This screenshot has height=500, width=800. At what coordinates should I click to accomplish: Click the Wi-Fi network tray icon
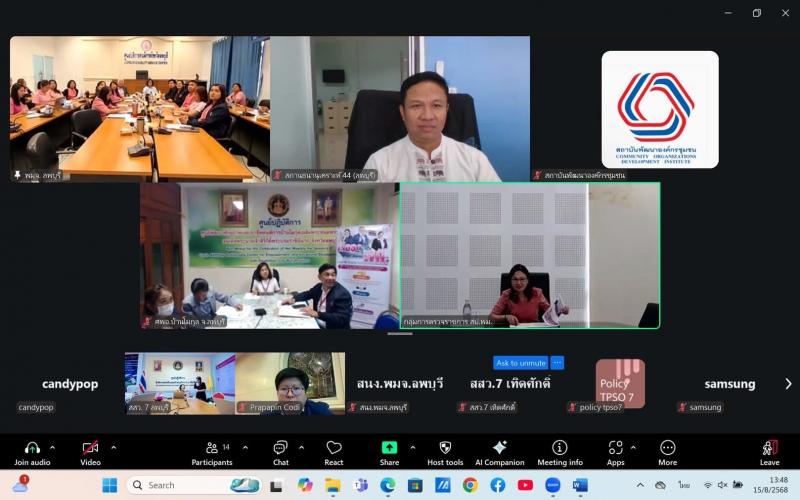(707, 485)
